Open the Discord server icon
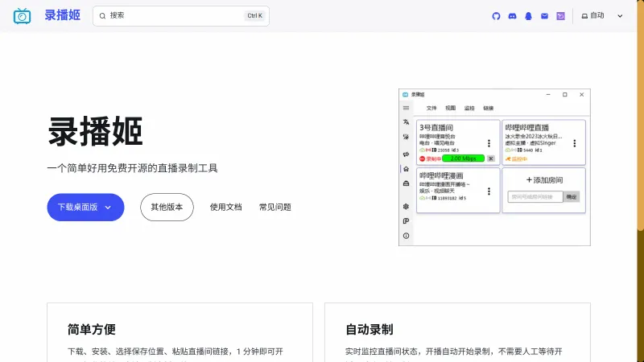644x362 pixels. 512,15
